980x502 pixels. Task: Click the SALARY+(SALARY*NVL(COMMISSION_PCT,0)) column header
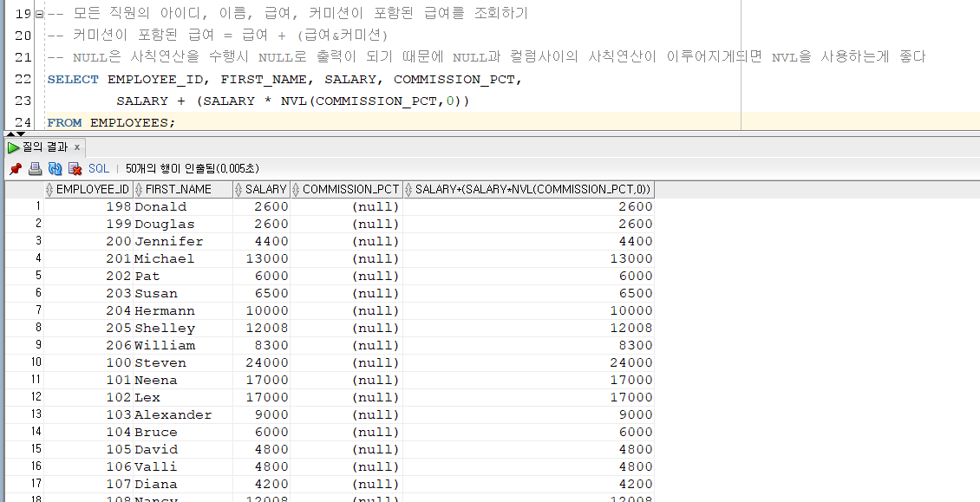pos(528,189)
